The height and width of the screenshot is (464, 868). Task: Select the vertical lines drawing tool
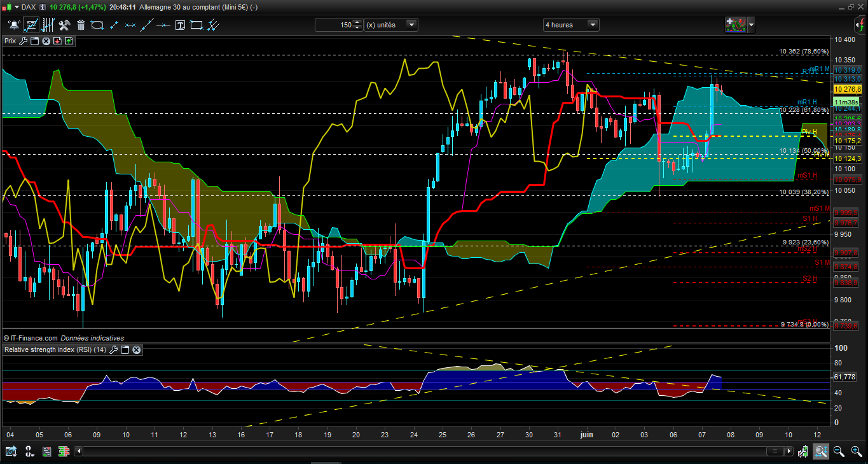pyautogui.click(x=47, y=25)
